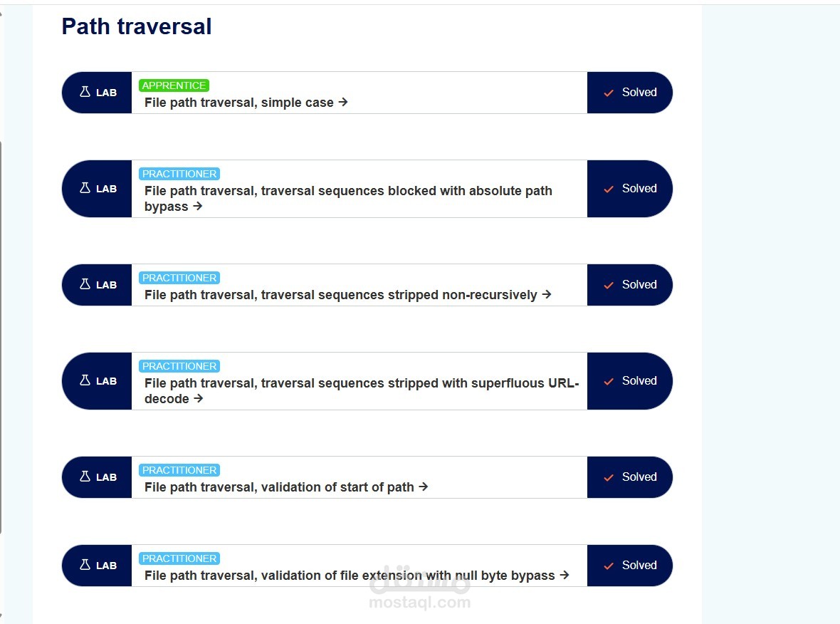Click the flask icon on the absolute path bypass lab
This screenshot has height=624, width=840.
tap(85, 188)
